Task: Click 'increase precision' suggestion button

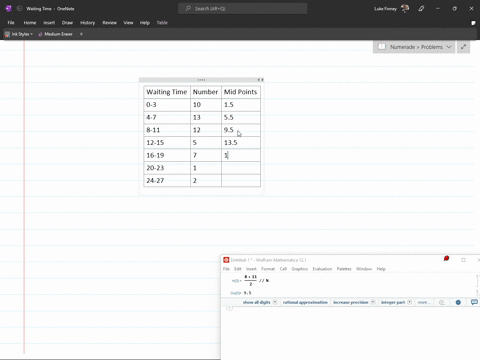Action: 351,302
